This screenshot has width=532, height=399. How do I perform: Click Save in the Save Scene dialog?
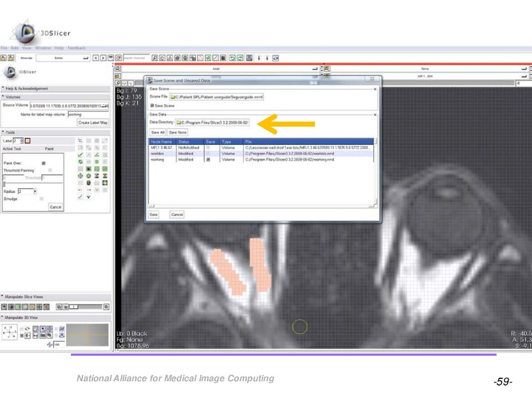click(x=154, y=214)
